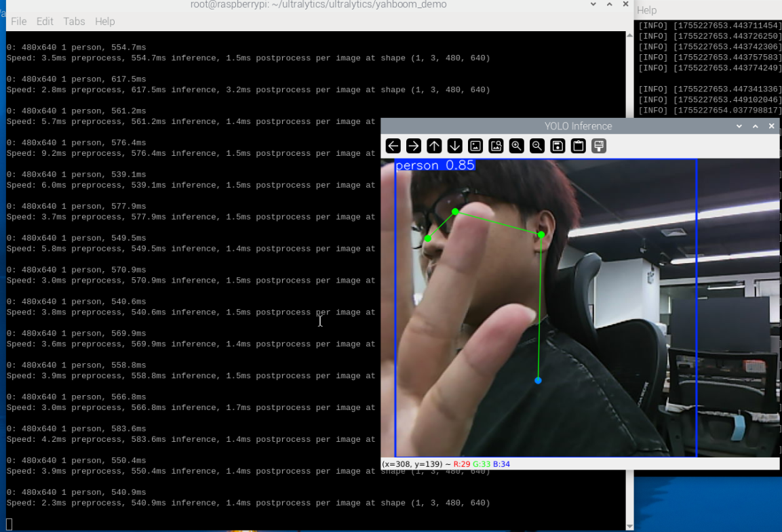
Task: Click the terminal scrollbar up arrow
Action: click(629, 35)
